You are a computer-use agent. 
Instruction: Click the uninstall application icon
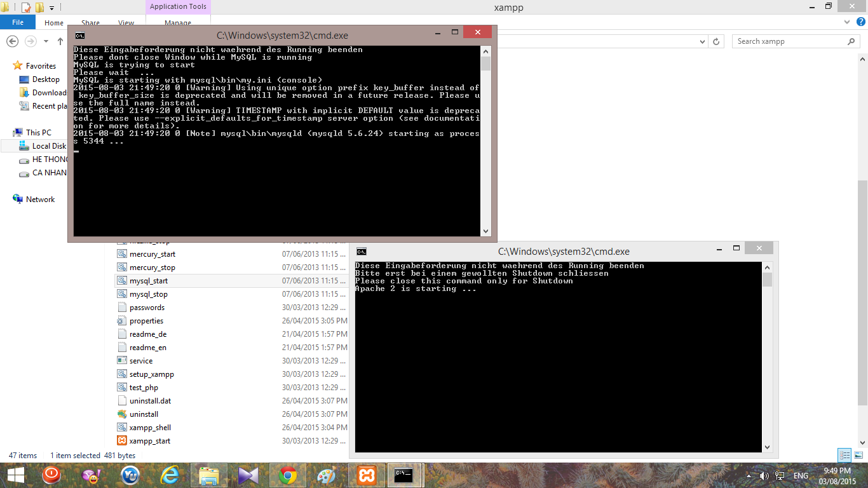click(122, 414)
